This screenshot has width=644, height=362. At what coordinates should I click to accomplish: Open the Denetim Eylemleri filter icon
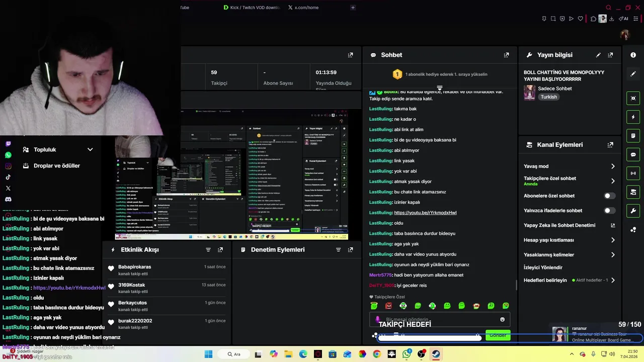338,249
